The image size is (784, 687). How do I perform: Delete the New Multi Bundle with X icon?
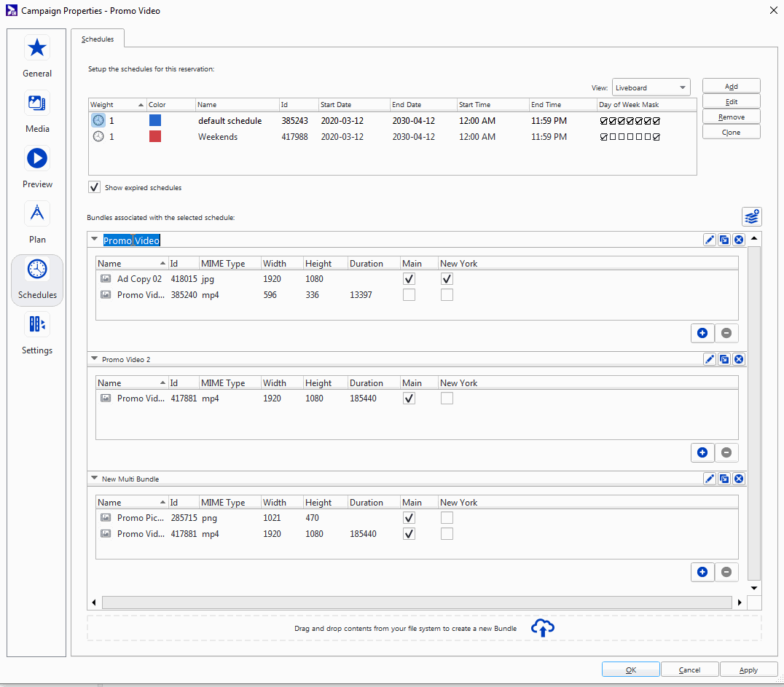click(x=739, y=479)
